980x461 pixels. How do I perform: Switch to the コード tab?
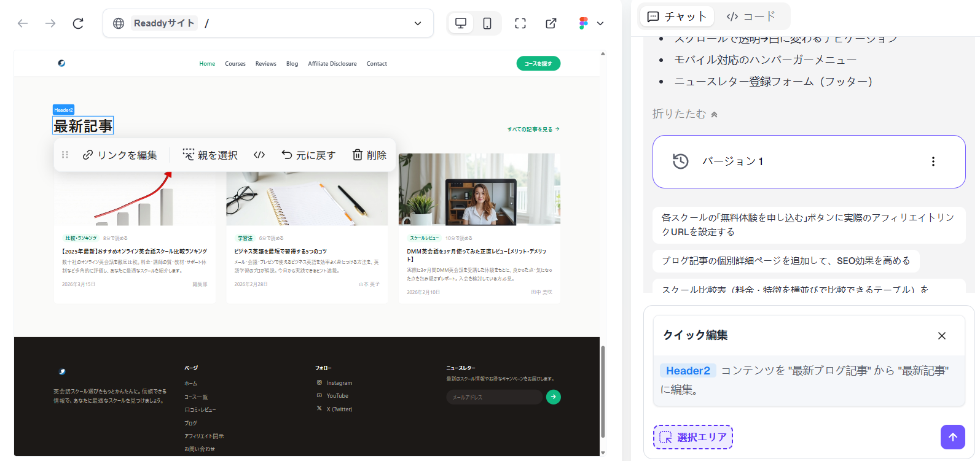click(751, 17)
